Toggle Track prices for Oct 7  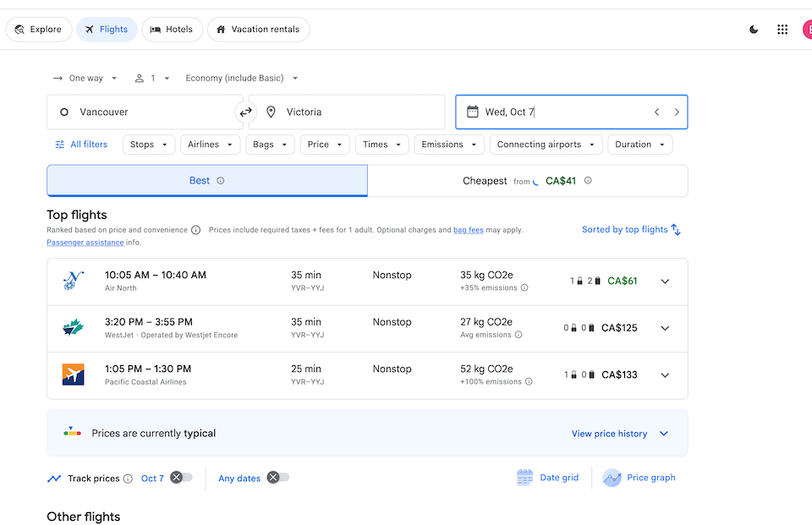(181, 478)
